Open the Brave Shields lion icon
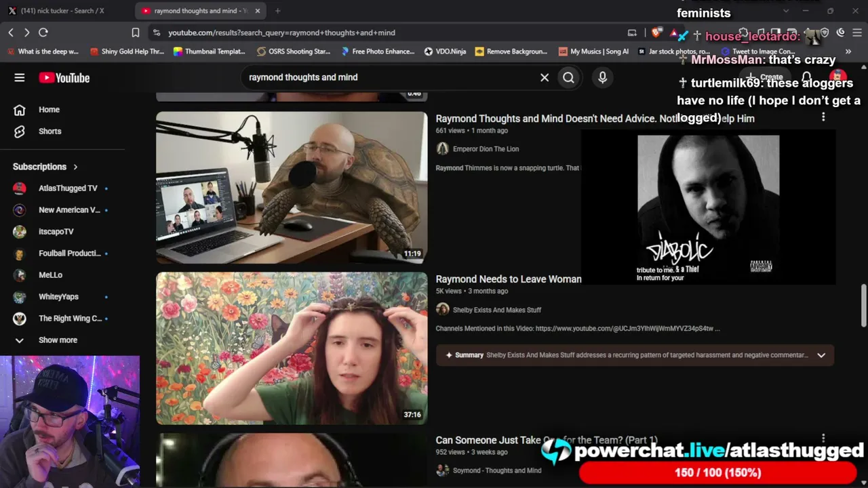 coord(656,33)
